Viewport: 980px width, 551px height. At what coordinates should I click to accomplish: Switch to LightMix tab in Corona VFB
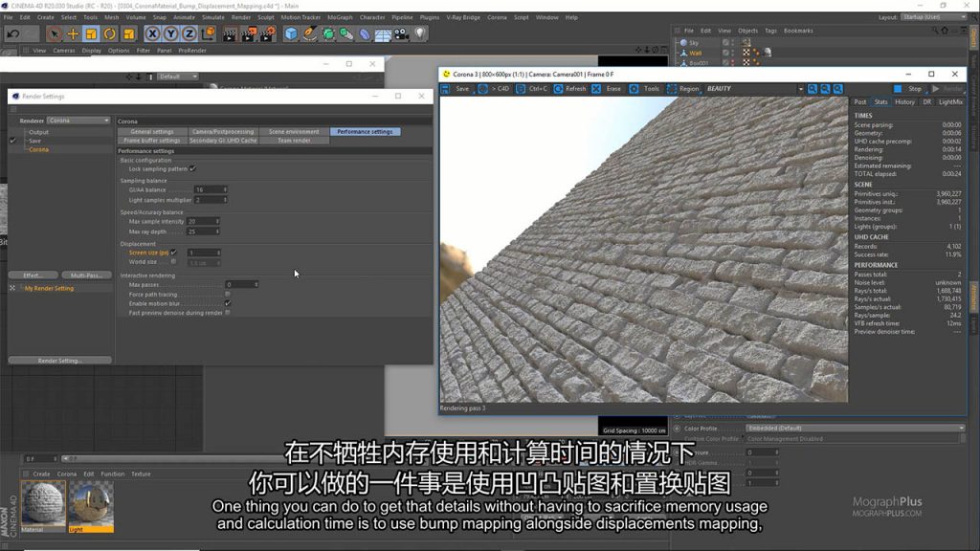pos(950,101)
